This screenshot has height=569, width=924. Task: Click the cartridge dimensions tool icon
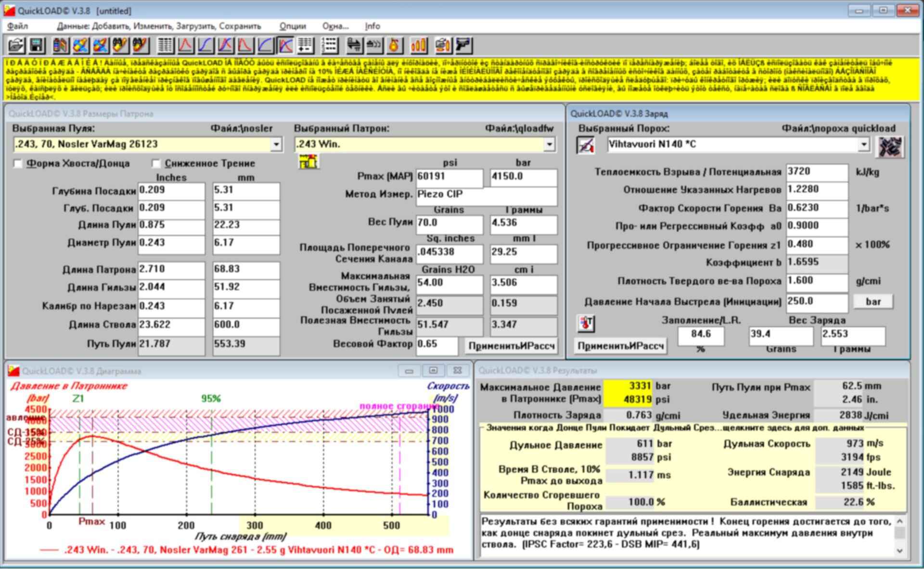point(443,45)
